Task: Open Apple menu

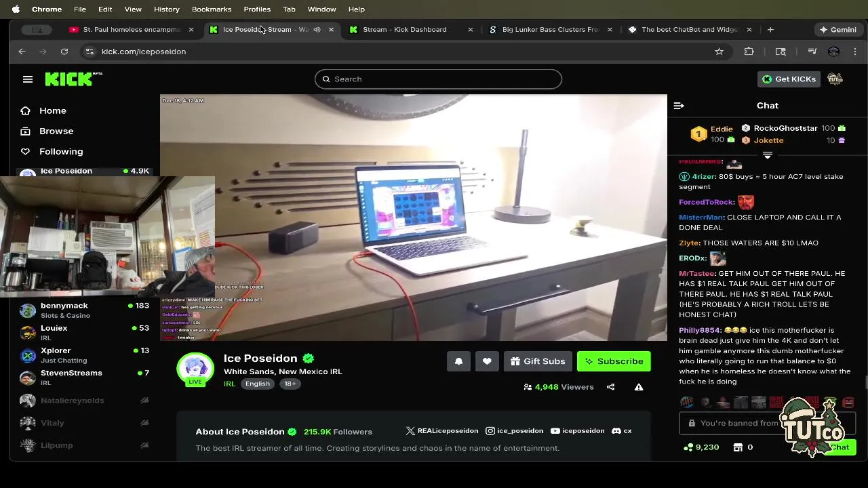Action: point(16,9)
